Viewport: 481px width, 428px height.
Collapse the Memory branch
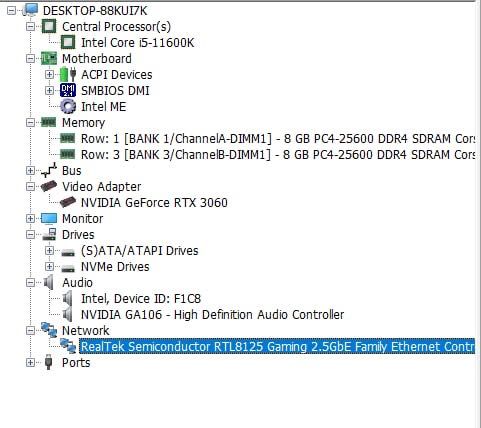(30, 123)
